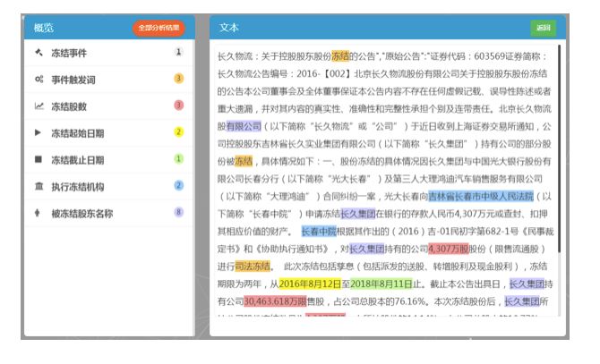The image size is (600, 364).
Task: Click the yellow badge 2 for 冻结起始日期
Action: point(178,132)
